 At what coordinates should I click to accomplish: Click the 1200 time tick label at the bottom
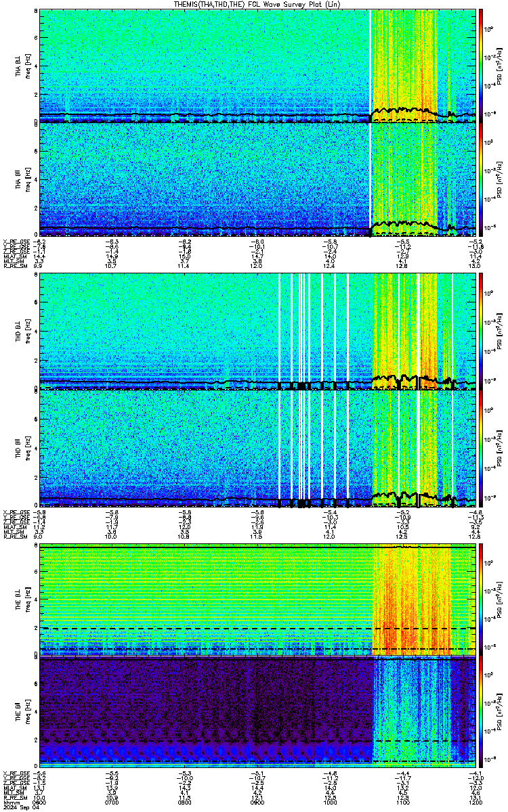point(474,802)
